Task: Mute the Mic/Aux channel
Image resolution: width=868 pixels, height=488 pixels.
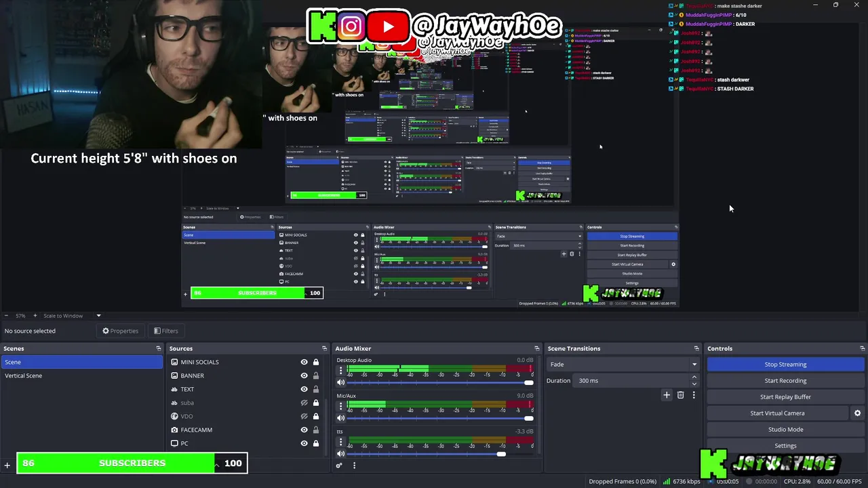Action: (340, 418)
